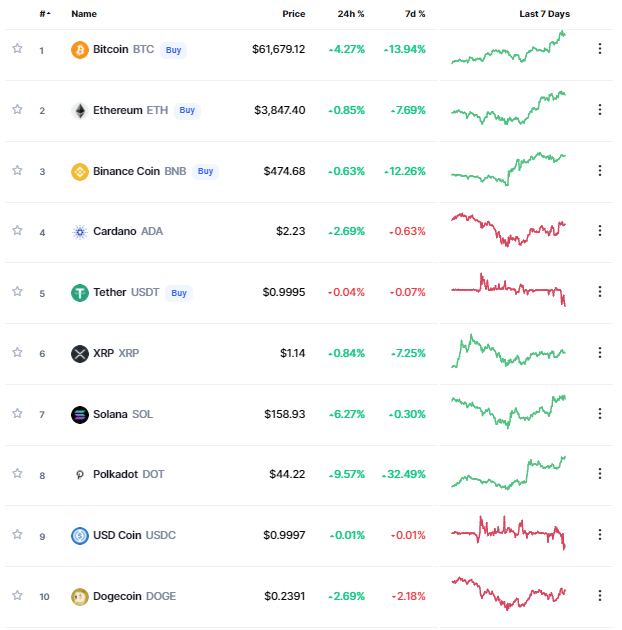Click the Ethereum diamond logo icon
Screen dimensions: 622x630
[x=80, y=111]
